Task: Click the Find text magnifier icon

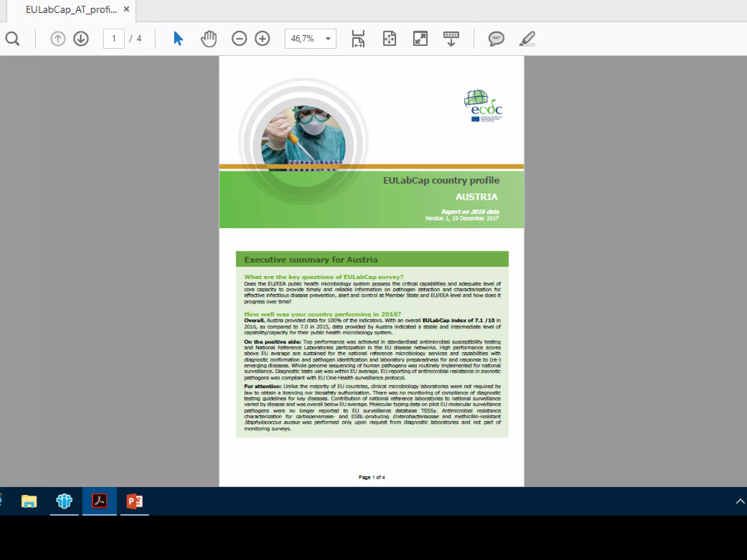Action: [12, 39]
